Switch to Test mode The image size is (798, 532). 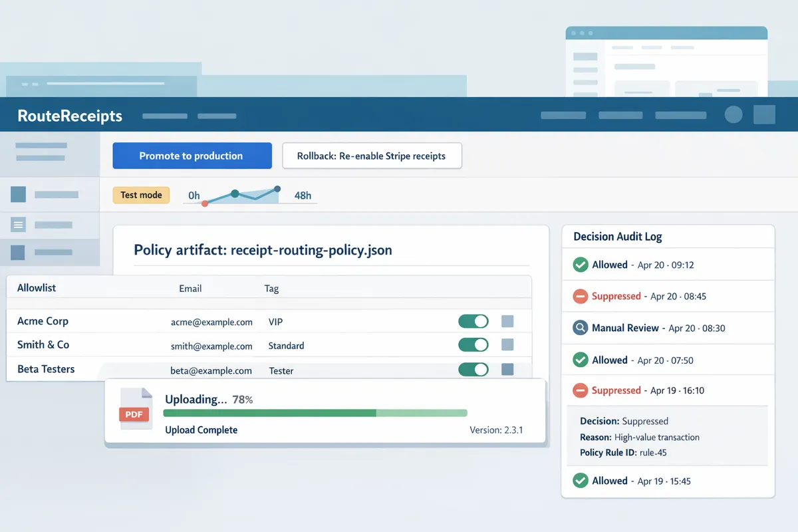coord(141,195)
